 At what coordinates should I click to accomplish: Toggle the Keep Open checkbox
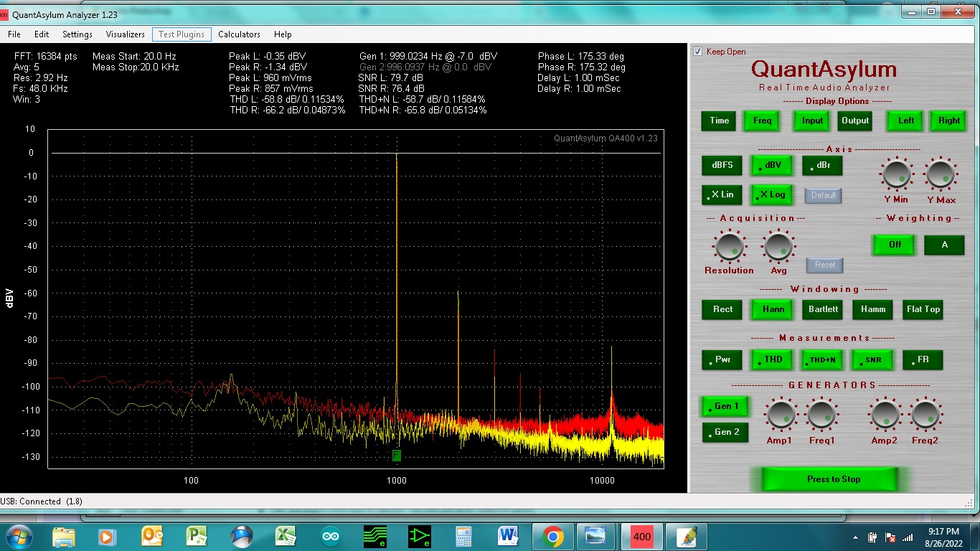pos(698,52)
